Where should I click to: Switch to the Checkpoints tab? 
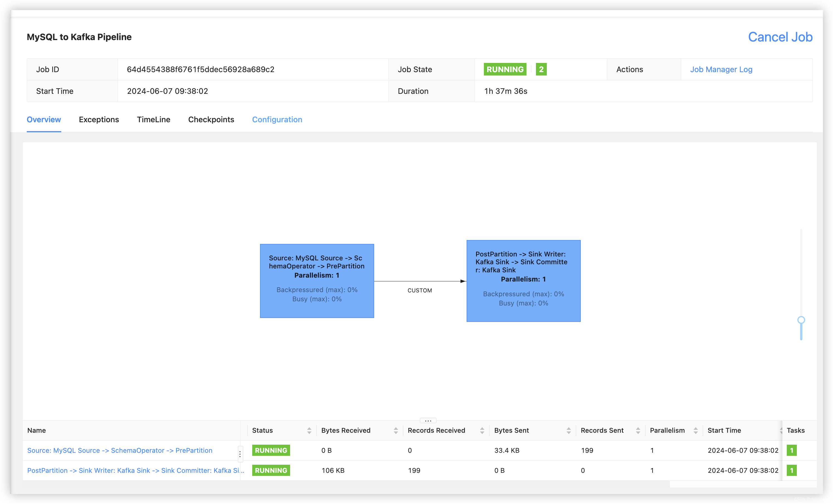click(x=211, y=119)
